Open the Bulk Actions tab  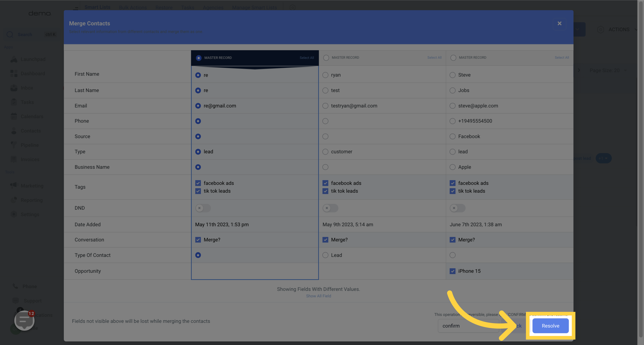[133, 8]
